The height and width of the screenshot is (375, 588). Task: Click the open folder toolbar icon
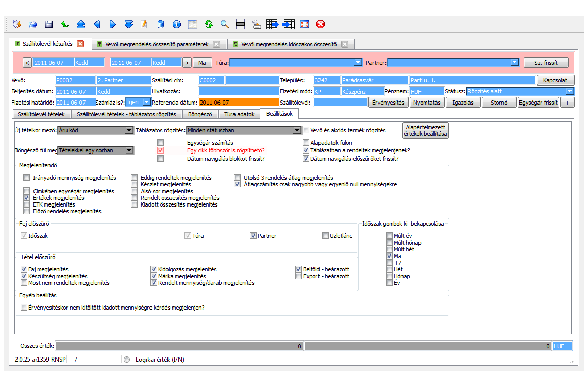click(x=33, y=24)
